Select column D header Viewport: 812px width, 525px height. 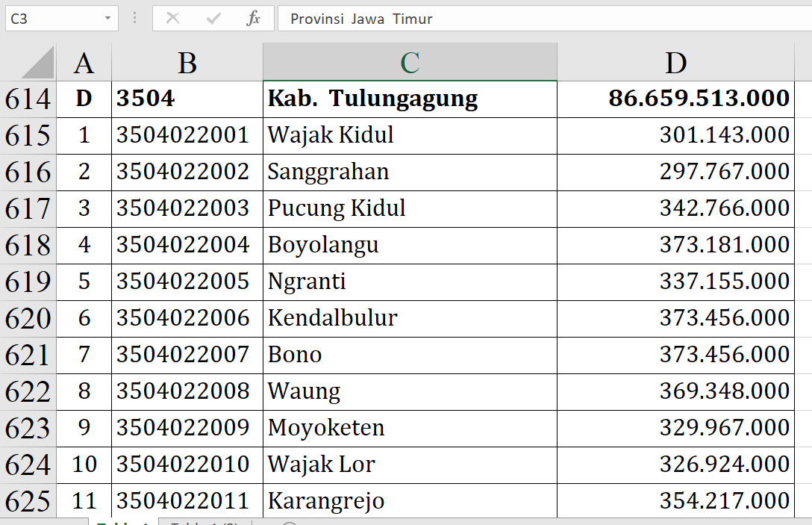(675, 63)
